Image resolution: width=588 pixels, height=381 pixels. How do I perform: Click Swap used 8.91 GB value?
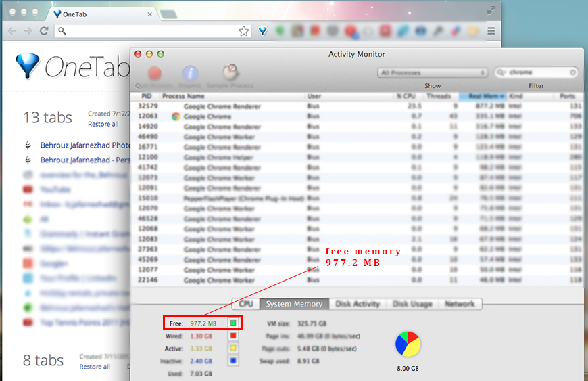coord(308,361)
